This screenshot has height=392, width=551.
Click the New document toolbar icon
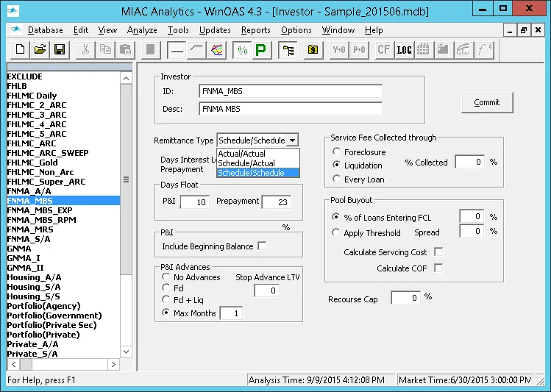20,50
